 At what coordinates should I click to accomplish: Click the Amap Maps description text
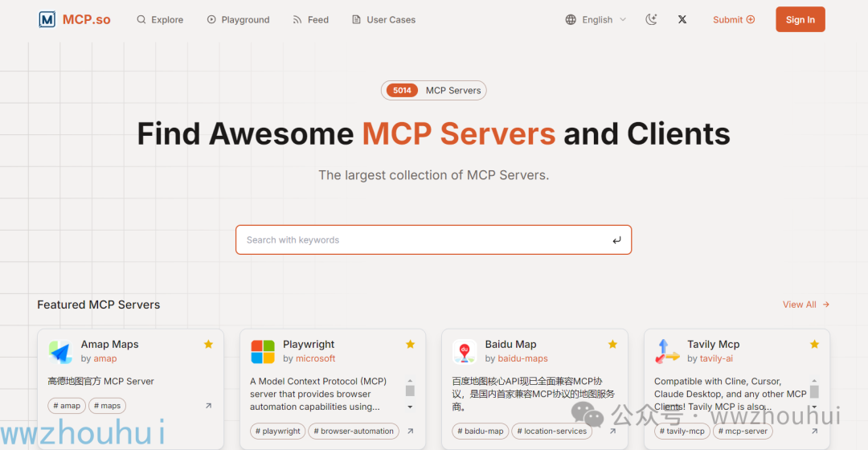tap(100, 382)
